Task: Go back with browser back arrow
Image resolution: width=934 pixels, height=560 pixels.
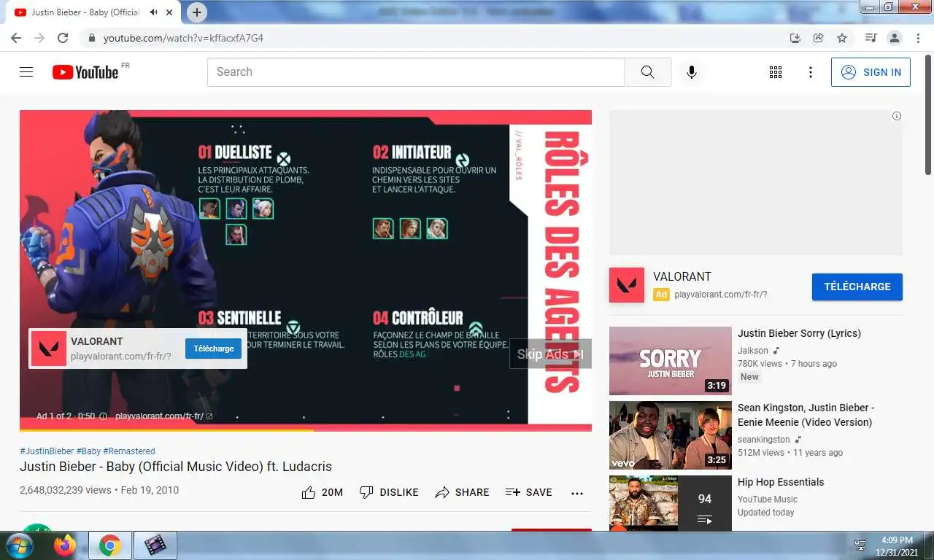Action: [16, 38]
